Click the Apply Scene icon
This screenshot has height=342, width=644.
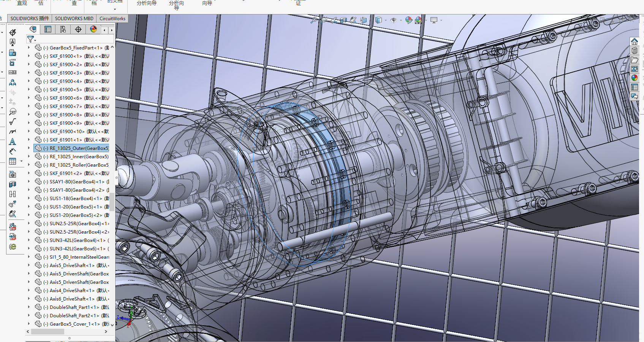pyautogui.click(x=418, y=20)
